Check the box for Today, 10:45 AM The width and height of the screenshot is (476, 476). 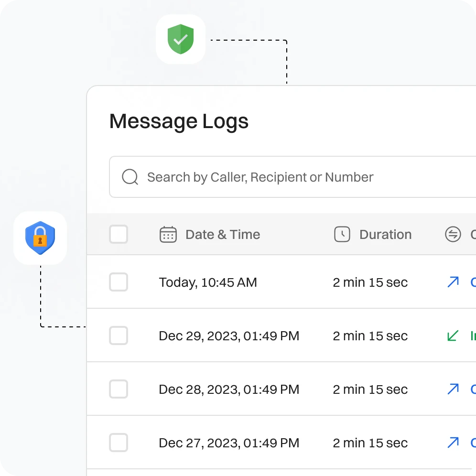(x=119, y=282)
